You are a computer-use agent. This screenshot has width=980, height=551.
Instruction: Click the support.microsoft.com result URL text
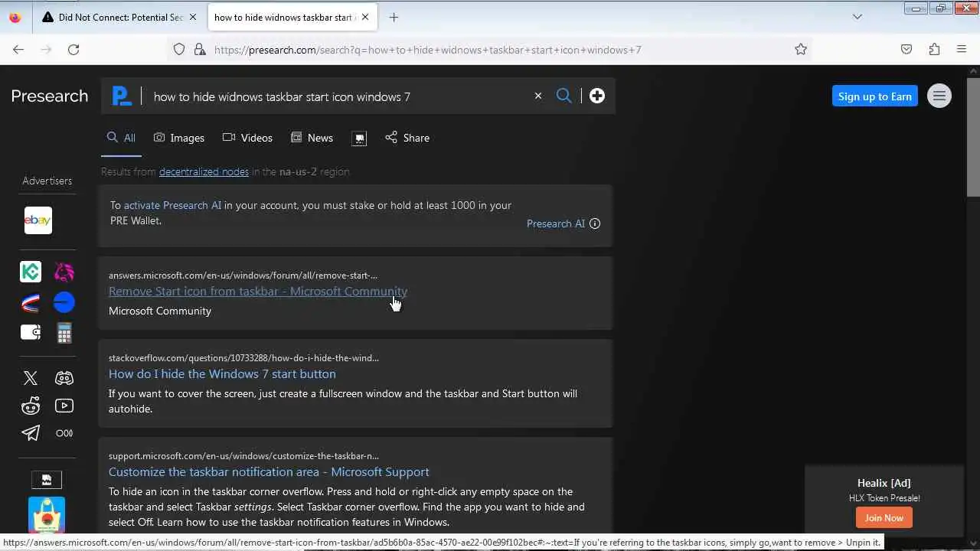pos(243,455)
